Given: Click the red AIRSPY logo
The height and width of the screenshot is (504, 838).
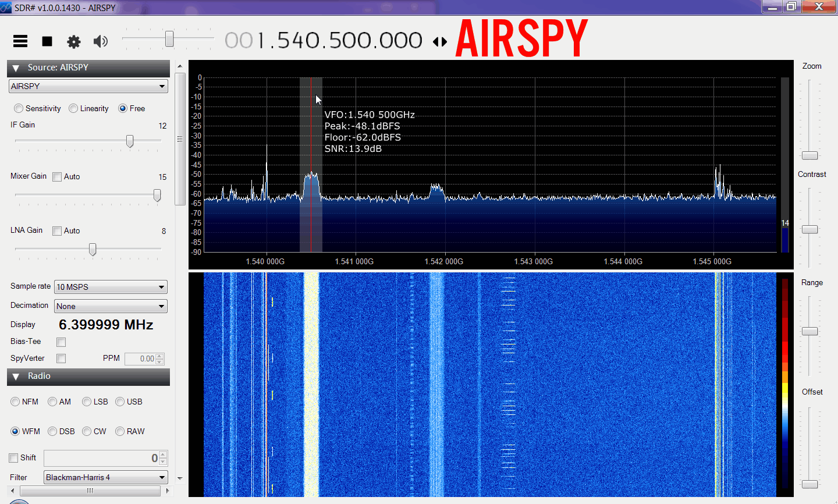Looking at the screenshot, I should (x=521, y=39).
